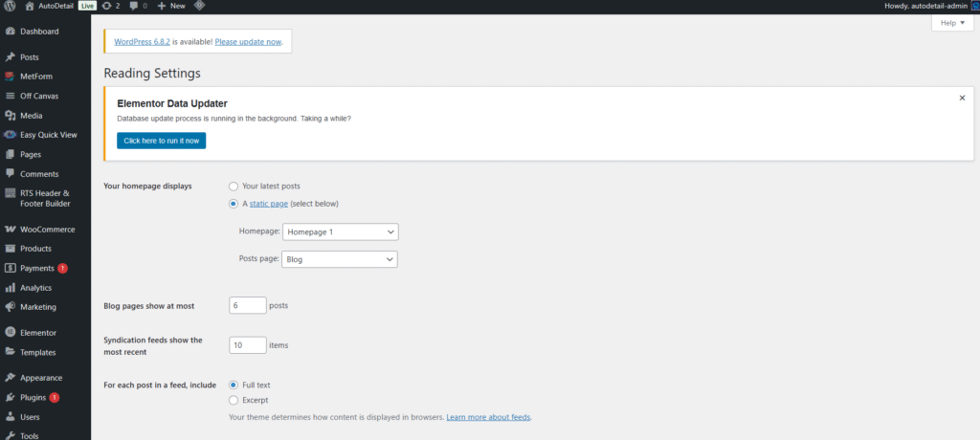Click 'Click here to run it now' button
This screenshot has height=440, width=980.
coord(161,141)
